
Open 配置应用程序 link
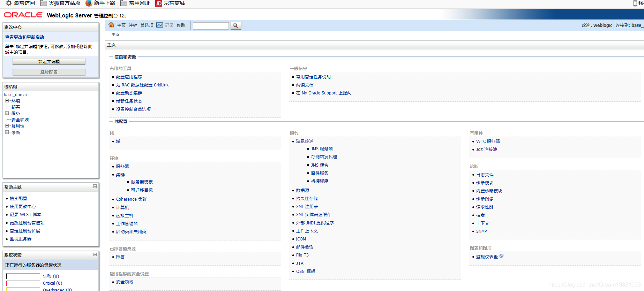129,77
